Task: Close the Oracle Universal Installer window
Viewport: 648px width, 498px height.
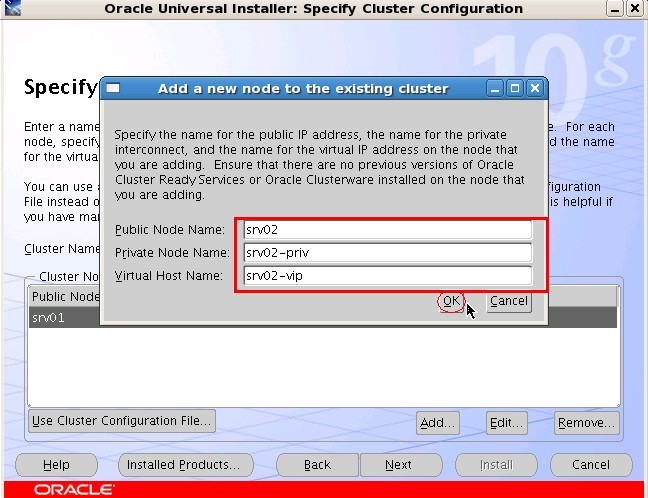Action: 635,8
